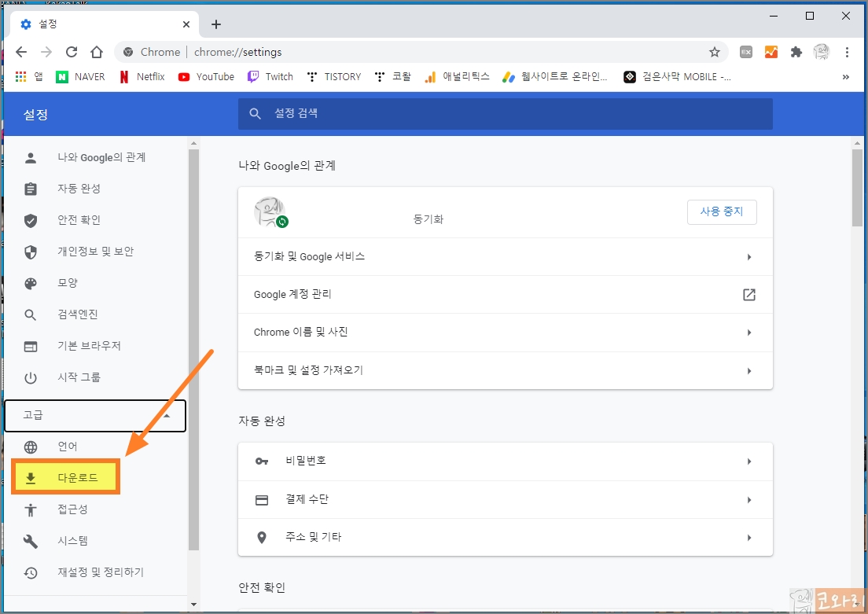The width and height of the screenshot is (868, 614).
Task: Click the sidebar scroll down arrow
Action: [193, 605]
